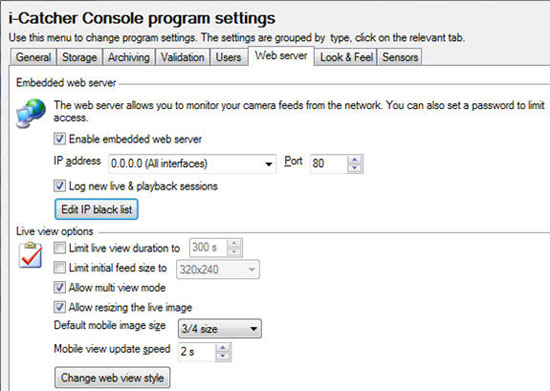The height and width of the screenshot is (391, 550).
Task: Decrease the Port value with down arrow
Action: [355, 168]
